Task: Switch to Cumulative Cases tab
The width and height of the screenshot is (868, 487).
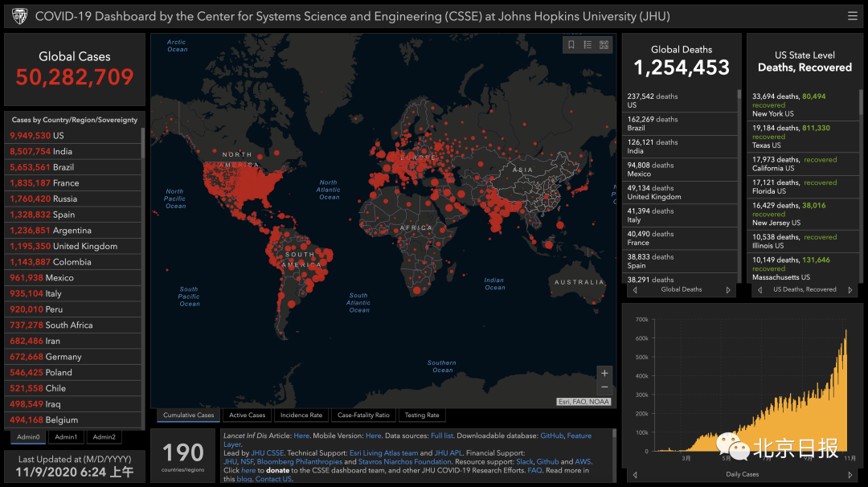Action: tap(188, 415)
